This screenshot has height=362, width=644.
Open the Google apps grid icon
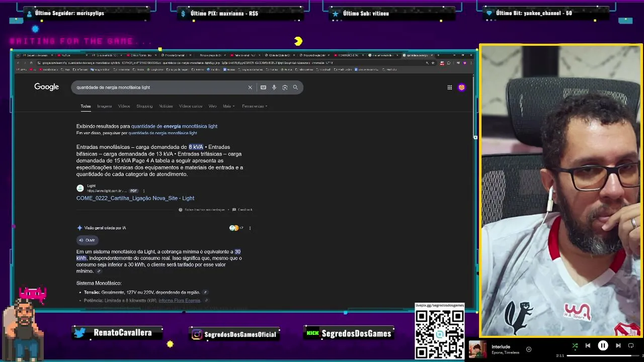click(x=450, y=87)
